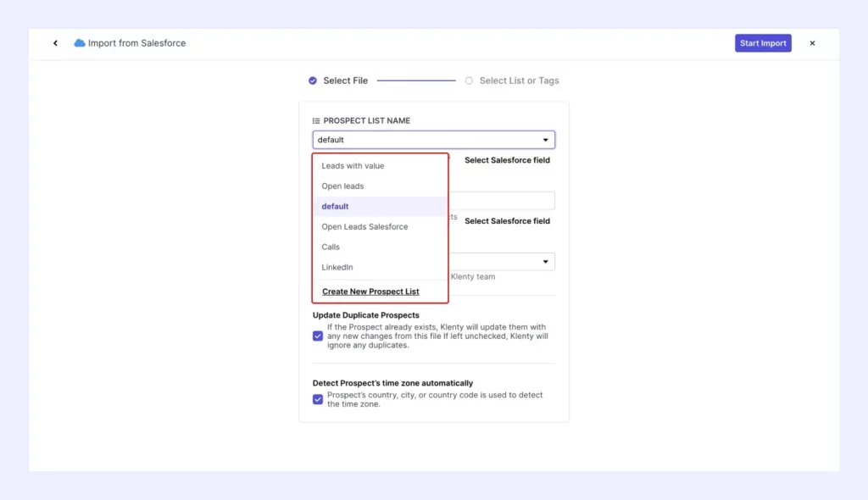The image size is (868, 500).
Task: Click the Import from Salesforce title
Action: (136, 43)
